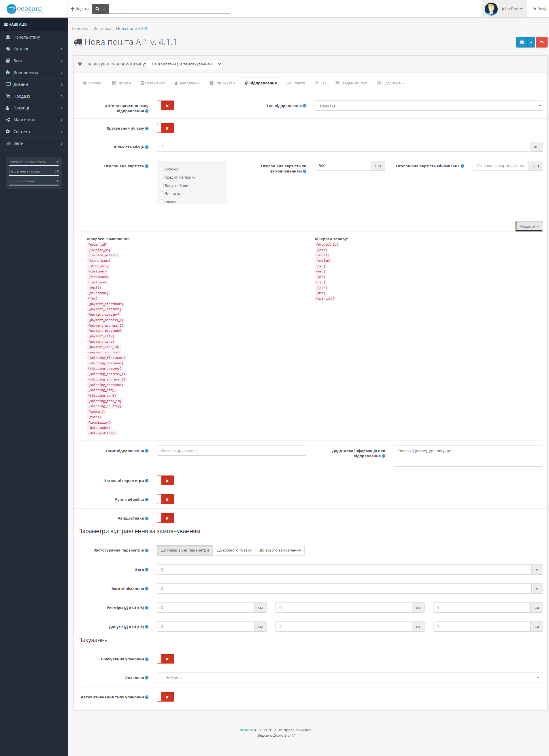Screen dimensions: 549x756
Task: Check the Кредит магазину checkbox
Action: tap(162, 177)
